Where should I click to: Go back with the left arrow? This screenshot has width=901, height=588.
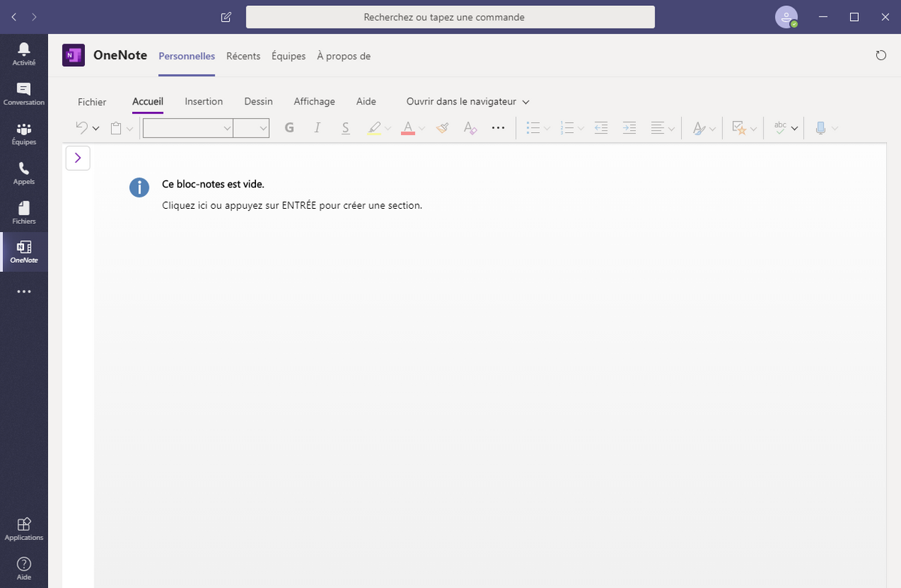[15, 17]
